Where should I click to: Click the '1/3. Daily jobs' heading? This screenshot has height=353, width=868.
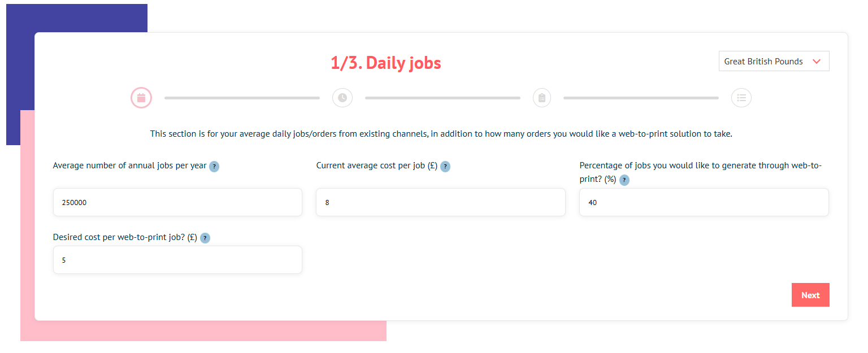pyautogui.click(x=386, y=63)
